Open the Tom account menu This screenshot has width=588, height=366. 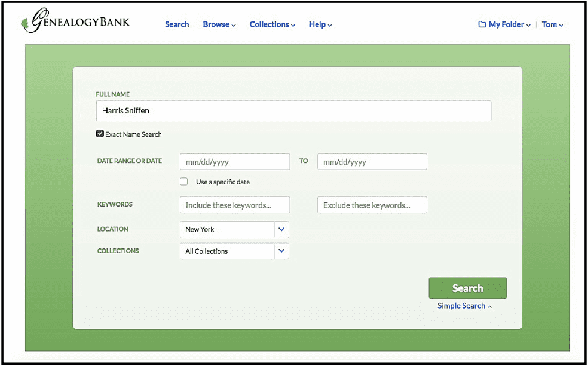[552, 24]
